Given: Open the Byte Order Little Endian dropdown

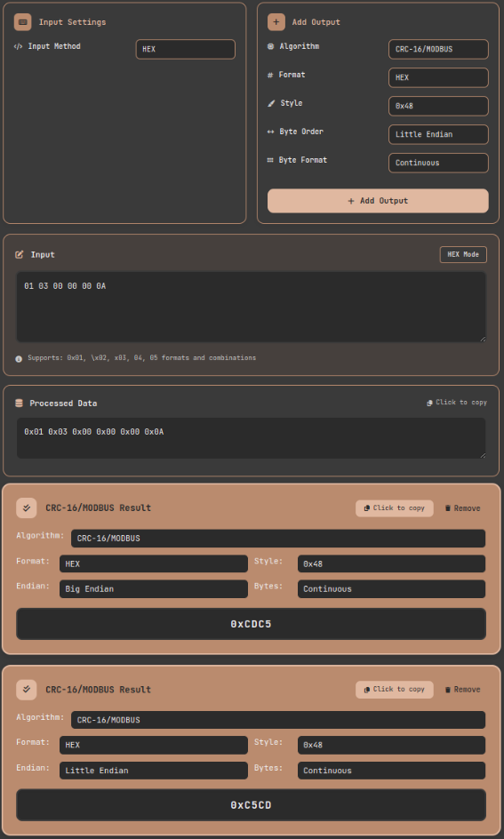Looking at the screenshot, I should 438,134.
